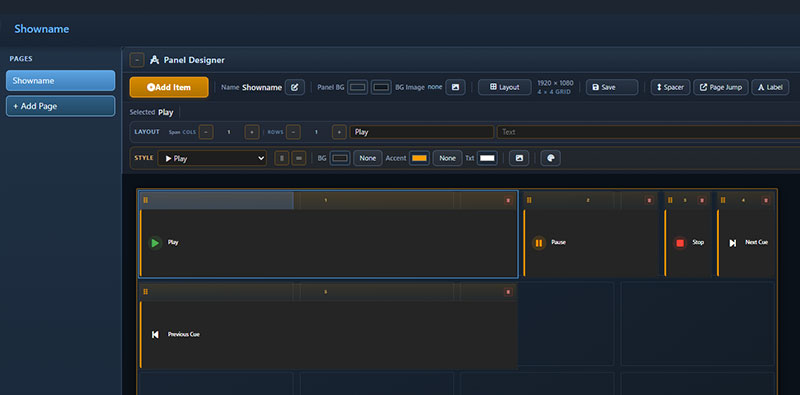Click the Panel Designer logo icon
Image resolution: width=800 pixels, height=395 pixels.
pos(154,60)
